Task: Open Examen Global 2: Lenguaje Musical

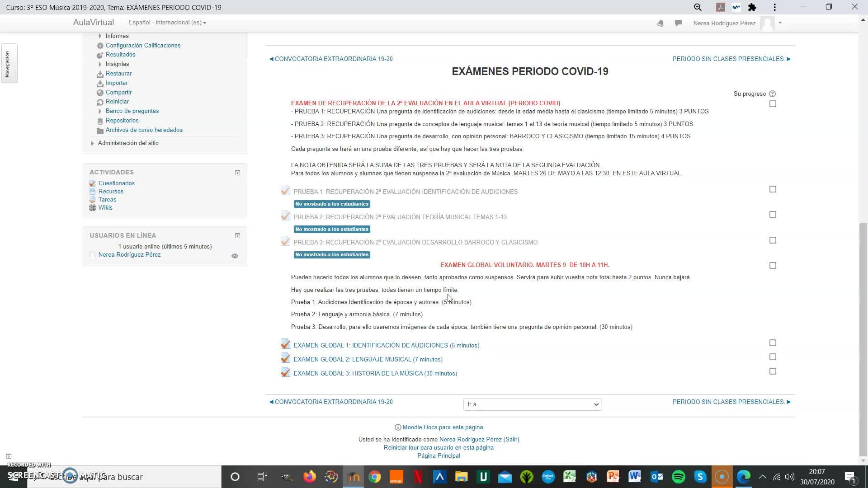Action: click(x=368, y=360)
